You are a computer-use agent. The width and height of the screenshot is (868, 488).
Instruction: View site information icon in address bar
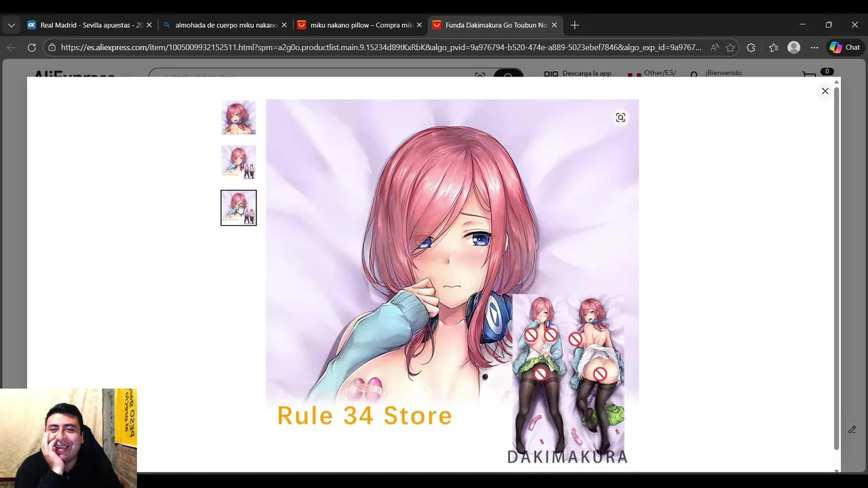pyautogui.click(x=52, y=47)
